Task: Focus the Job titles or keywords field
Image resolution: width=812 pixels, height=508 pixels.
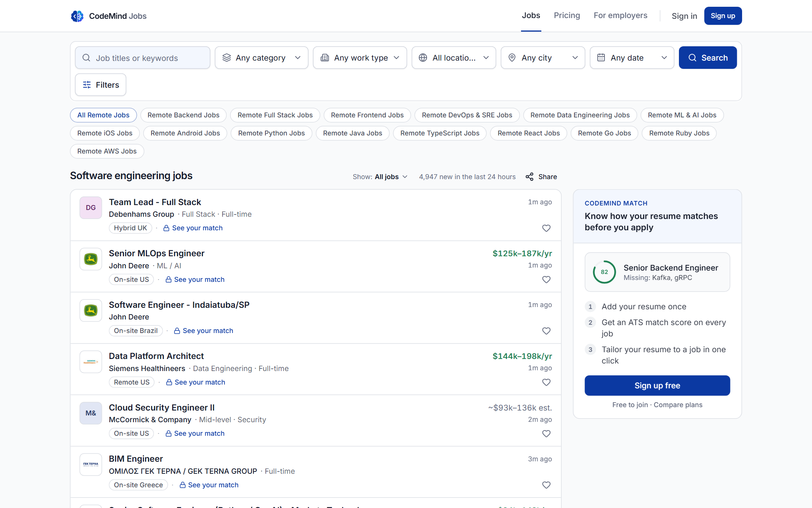Action: 142,58
